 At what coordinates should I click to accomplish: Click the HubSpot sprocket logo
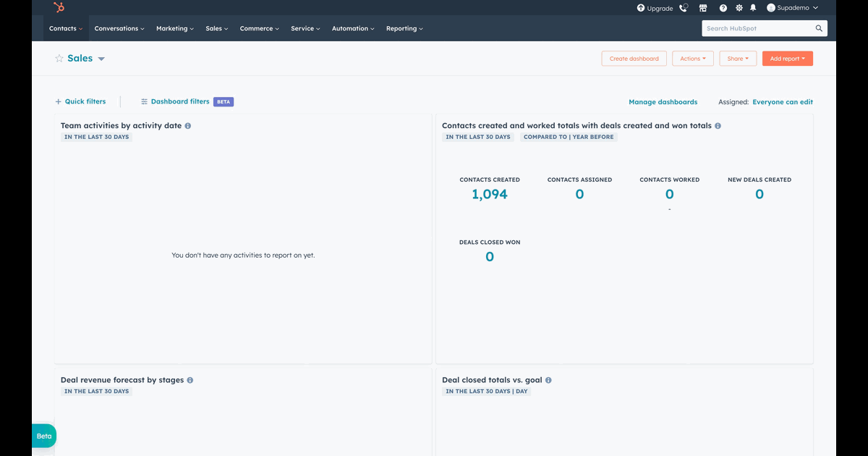[x=59, y=7]
